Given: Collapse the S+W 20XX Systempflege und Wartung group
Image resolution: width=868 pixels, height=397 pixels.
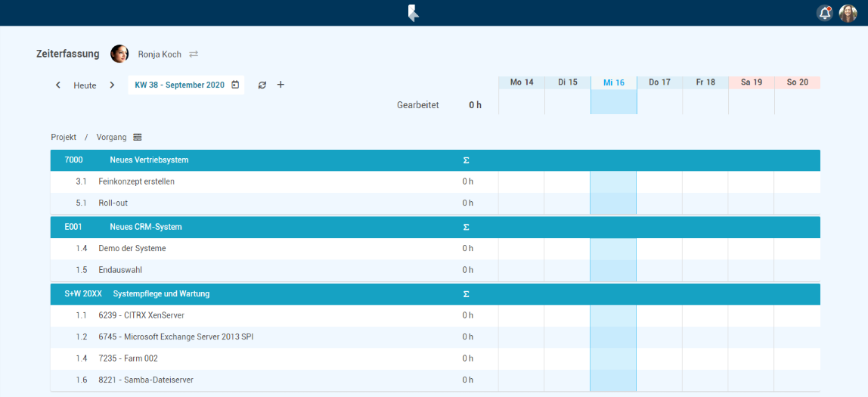Looking at the screenshot, I should (x=161, y=293).
